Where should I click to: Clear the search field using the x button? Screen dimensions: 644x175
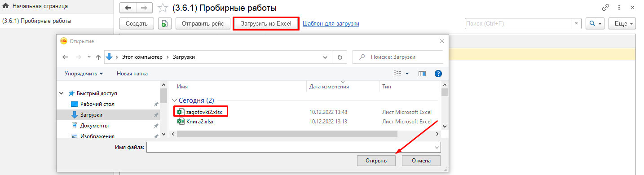(x=577, y=23)
